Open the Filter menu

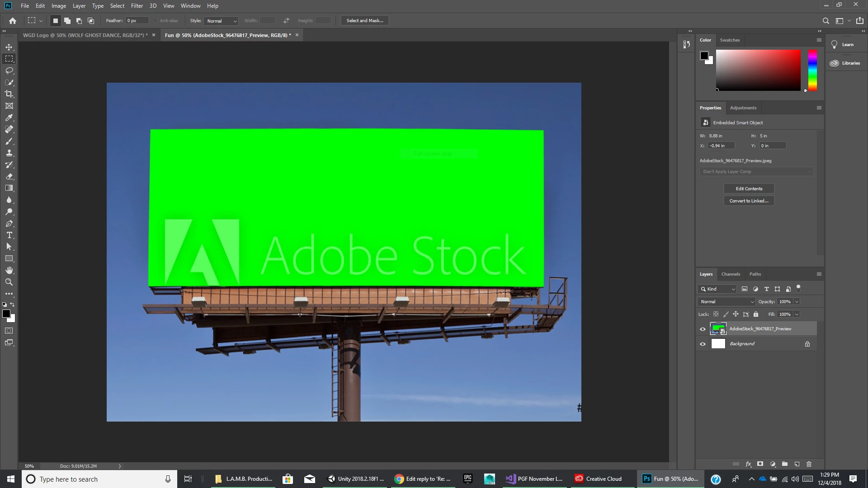coord(137,6)
